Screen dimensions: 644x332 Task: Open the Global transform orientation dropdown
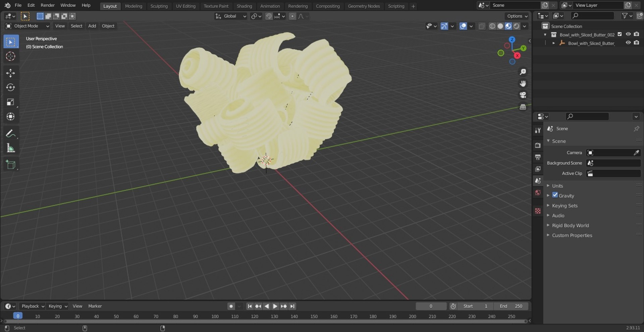click(231, 16)
